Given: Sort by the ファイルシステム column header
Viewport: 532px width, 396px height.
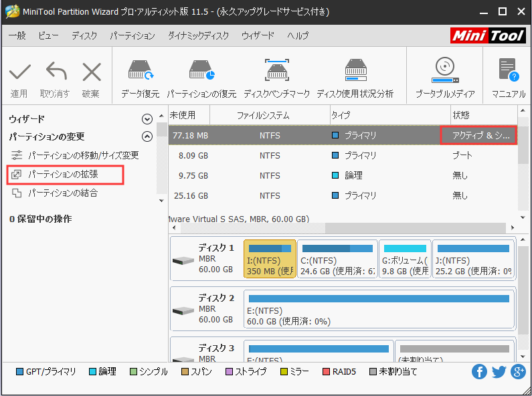Looking at the screenshot, I should (270, 115).
